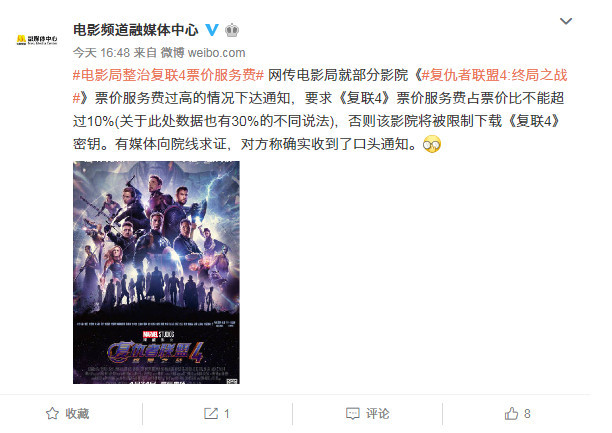Viewport: 612px width, 433px height.
Task: Click the 复仇者联盟4 title on the poster
Action: coord(155,353)
